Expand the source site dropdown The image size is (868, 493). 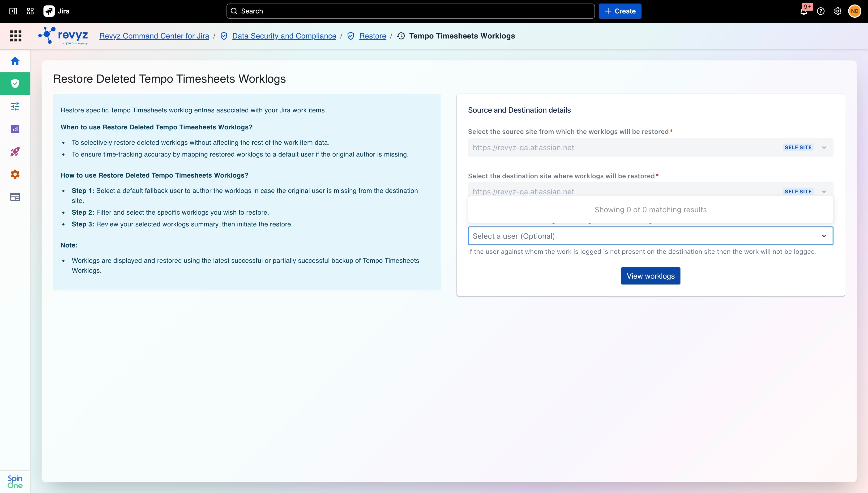650,147
